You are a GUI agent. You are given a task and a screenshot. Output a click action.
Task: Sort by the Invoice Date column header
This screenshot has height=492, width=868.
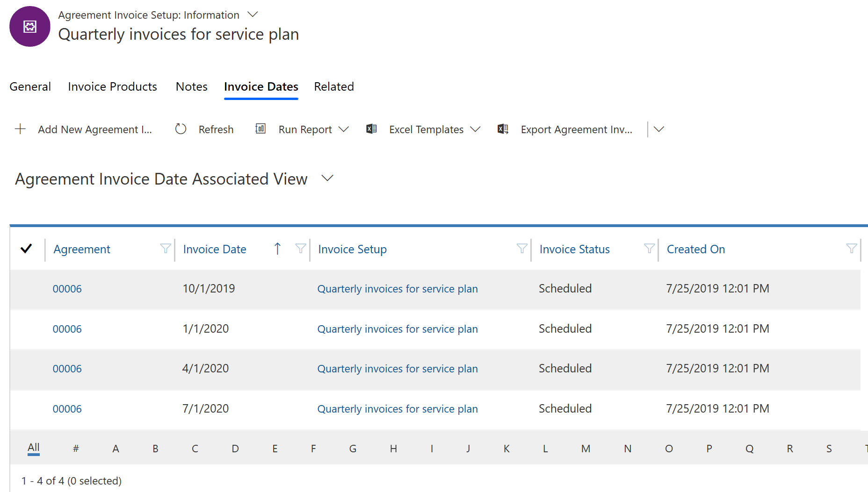pos(215,249)
